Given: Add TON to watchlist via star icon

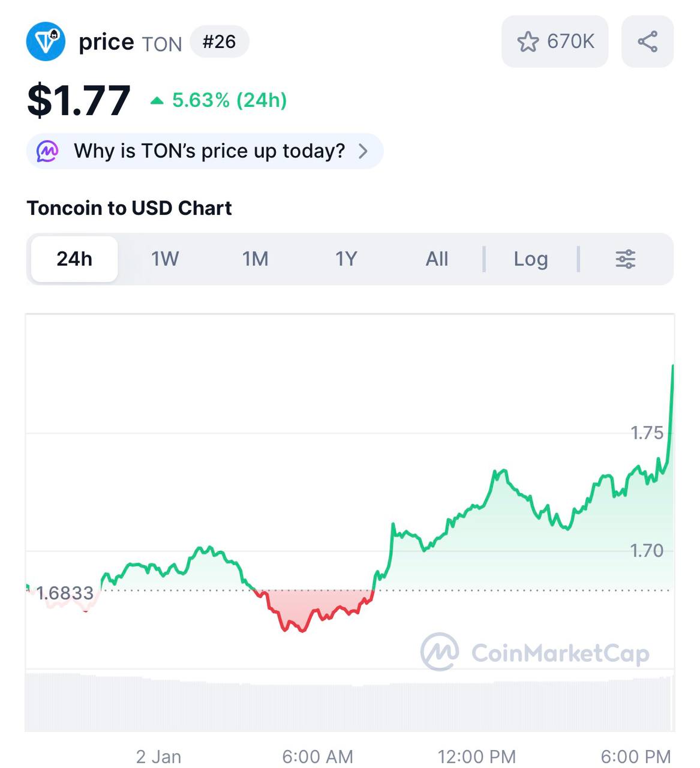Looking at the screenshot, I should [x=528, y=42].
